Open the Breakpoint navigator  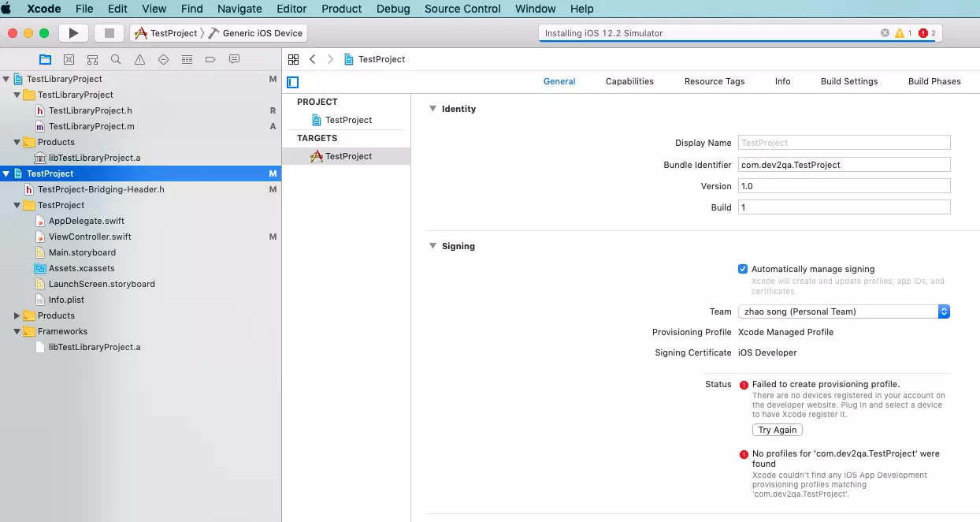coord(210,59)
